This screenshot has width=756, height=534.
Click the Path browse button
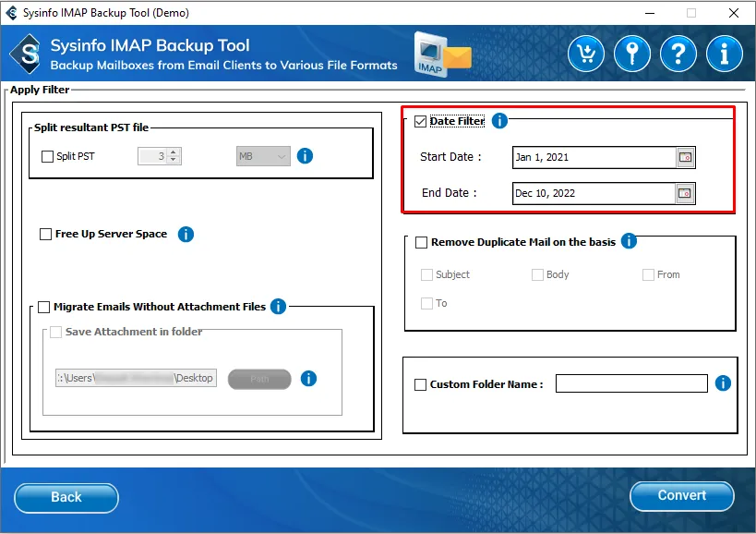[259, 379]
